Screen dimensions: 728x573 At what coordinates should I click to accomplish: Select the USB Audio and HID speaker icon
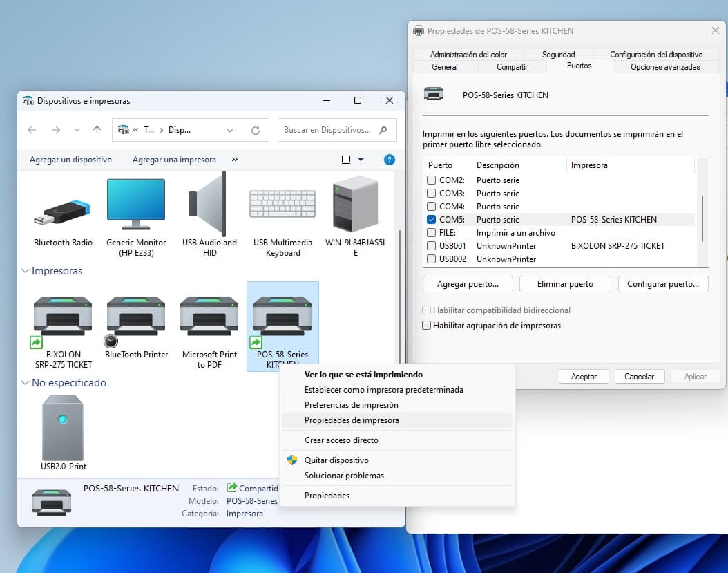(x=209, y=205)
